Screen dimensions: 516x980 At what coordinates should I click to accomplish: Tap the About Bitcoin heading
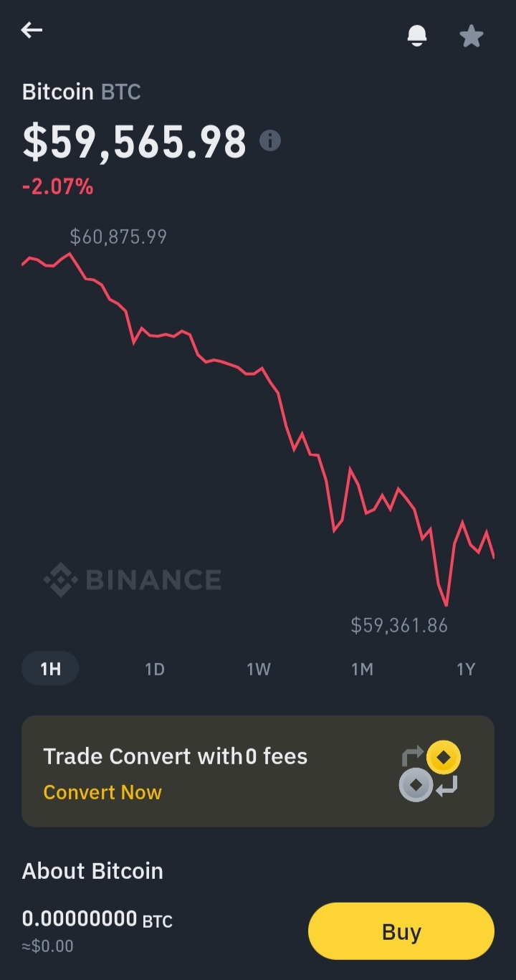click(x=92, y=871)
